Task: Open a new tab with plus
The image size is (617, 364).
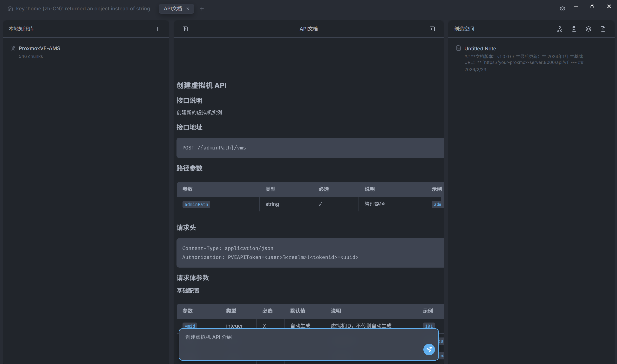Action: pos(202,9)
